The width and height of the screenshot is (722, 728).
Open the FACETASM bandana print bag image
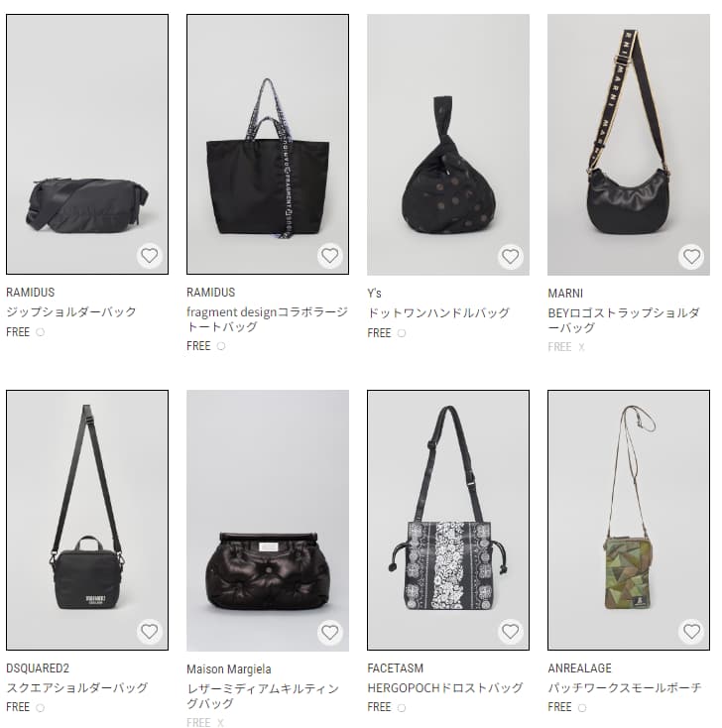point(448,520)
